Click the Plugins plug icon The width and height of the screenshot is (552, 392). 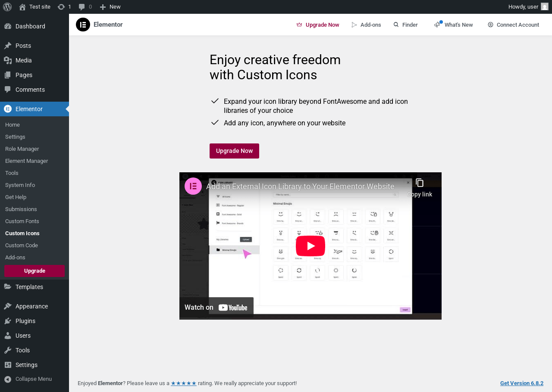pos(8,321)
